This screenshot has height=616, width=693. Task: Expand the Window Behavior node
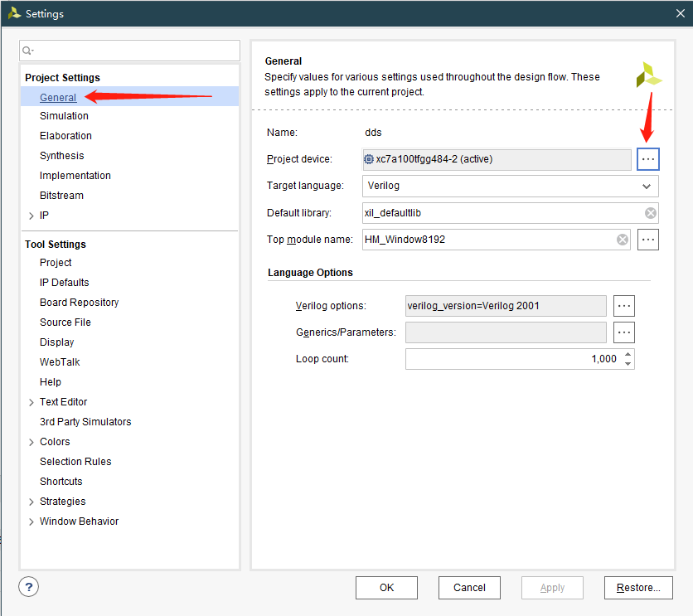click(x=31, y=521)
